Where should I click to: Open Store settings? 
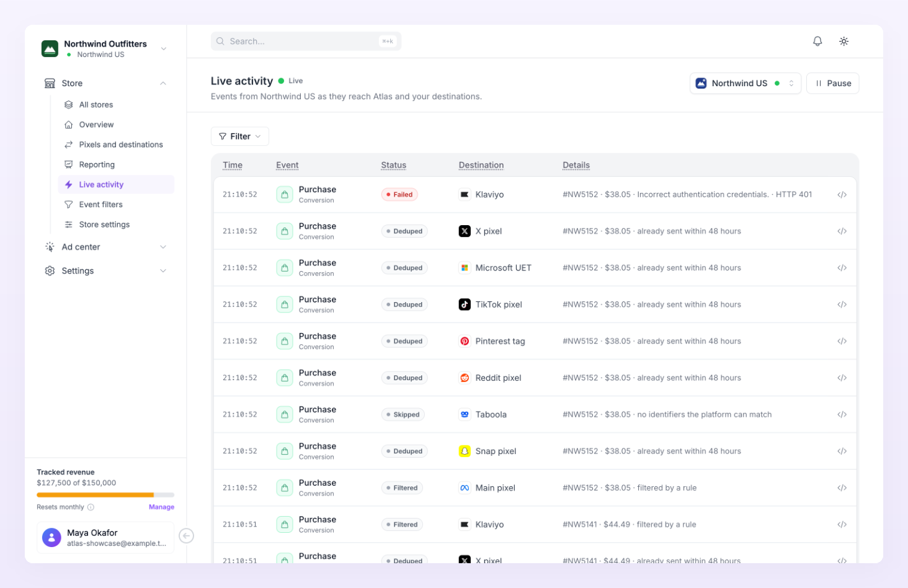(x=116, y=225)
